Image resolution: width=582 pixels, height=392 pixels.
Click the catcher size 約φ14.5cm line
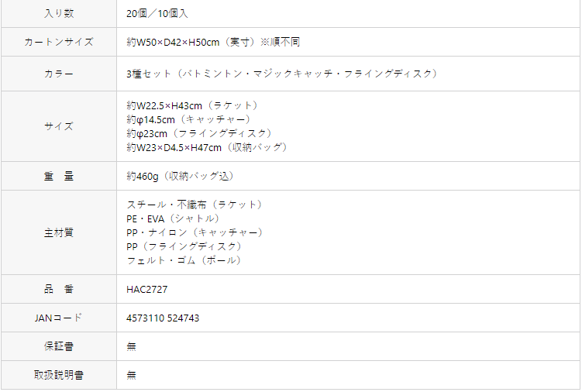188,119
